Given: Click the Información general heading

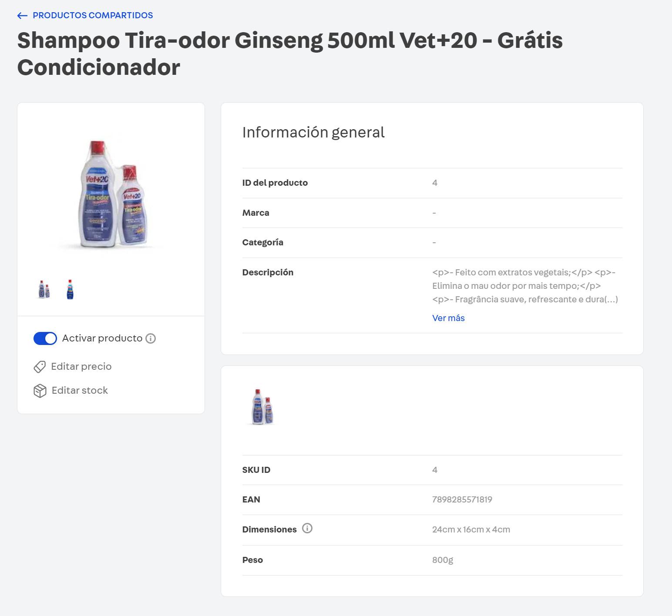Looking at the screenshot, I should tap(313, 132).
